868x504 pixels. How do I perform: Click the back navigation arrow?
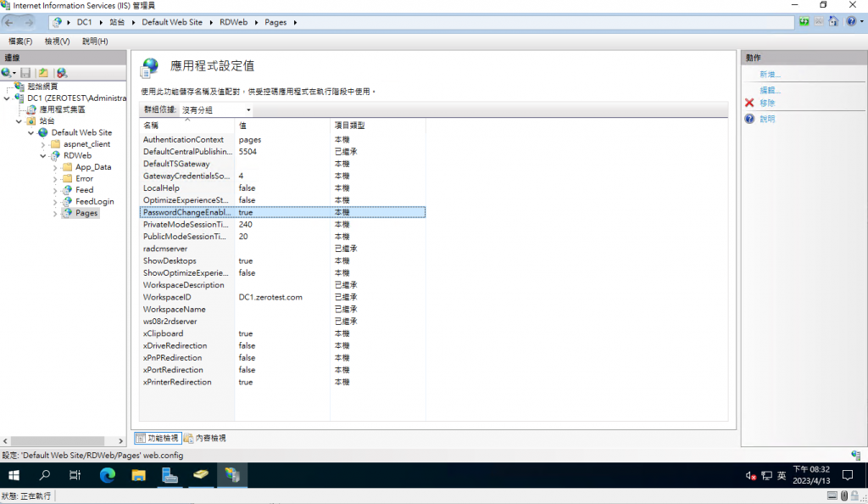click(x=9, y=22)
